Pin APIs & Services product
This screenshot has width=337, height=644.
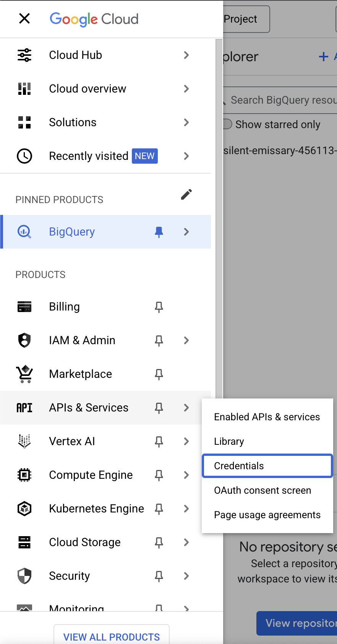tap(159, 408)
